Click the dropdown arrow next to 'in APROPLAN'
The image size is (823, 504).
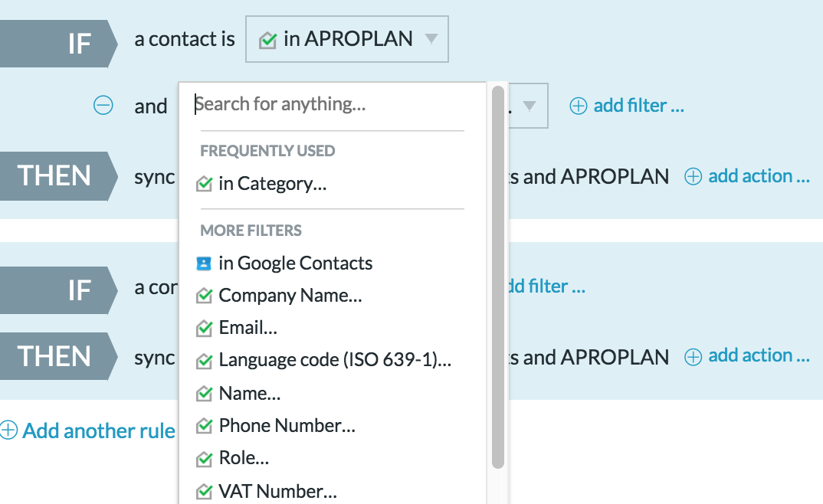[x=431, y=39]
